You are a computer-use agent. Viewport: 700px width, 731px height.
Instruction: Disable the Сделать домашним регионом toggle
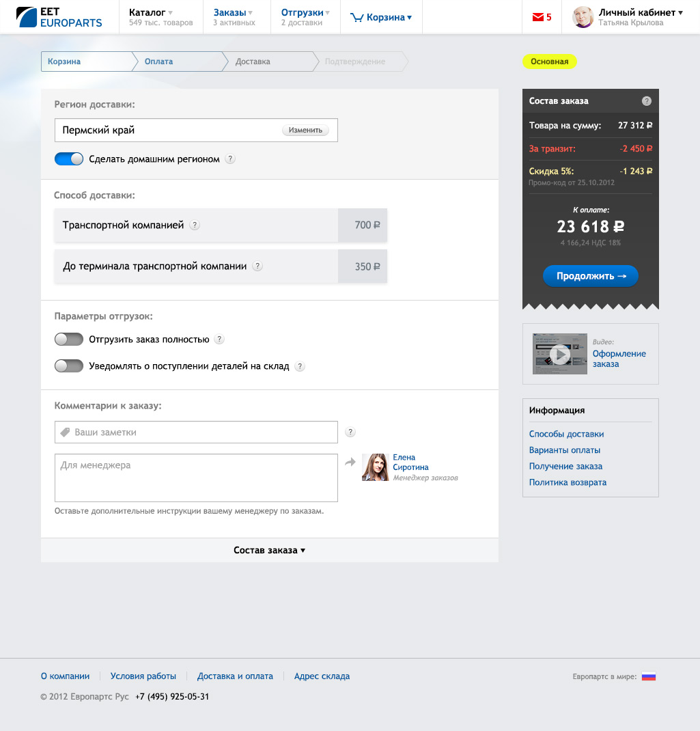69,159
